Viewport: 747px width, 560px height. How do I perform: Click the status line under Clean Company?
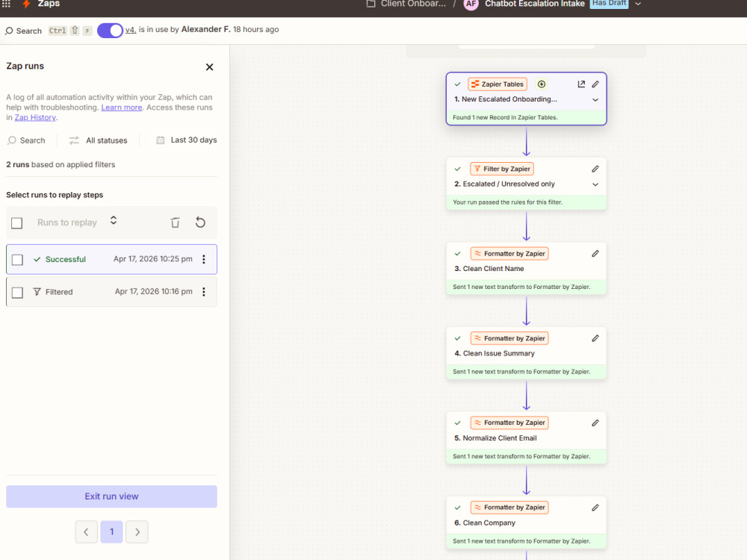pyautogui.click(x=527, y=541)
